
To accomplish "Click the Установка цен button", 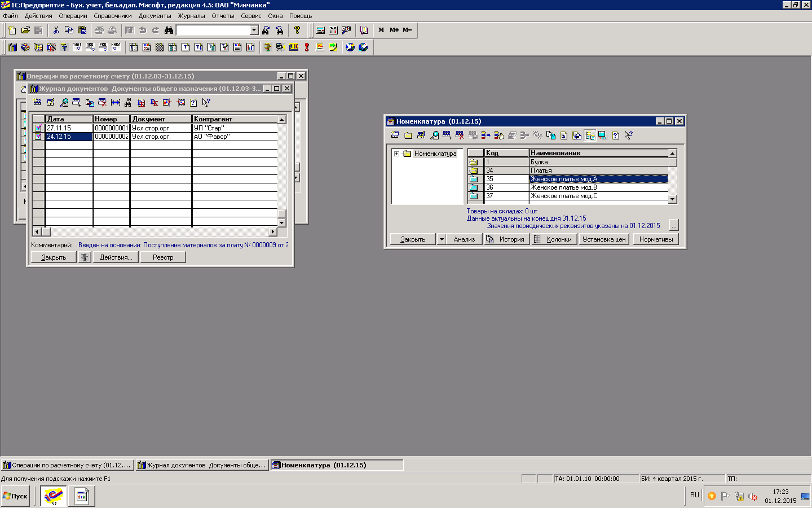I will pyautogui.click(x=604, y=239).
